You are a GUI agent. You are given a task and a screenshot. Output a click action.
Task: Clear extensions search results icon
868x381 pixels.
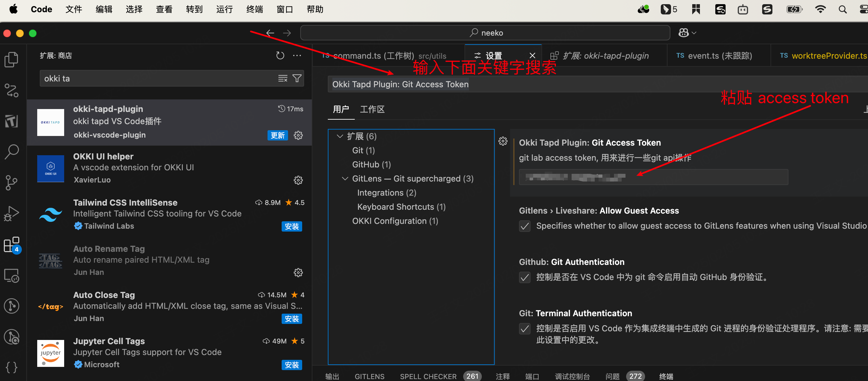[x=282, y=79]
